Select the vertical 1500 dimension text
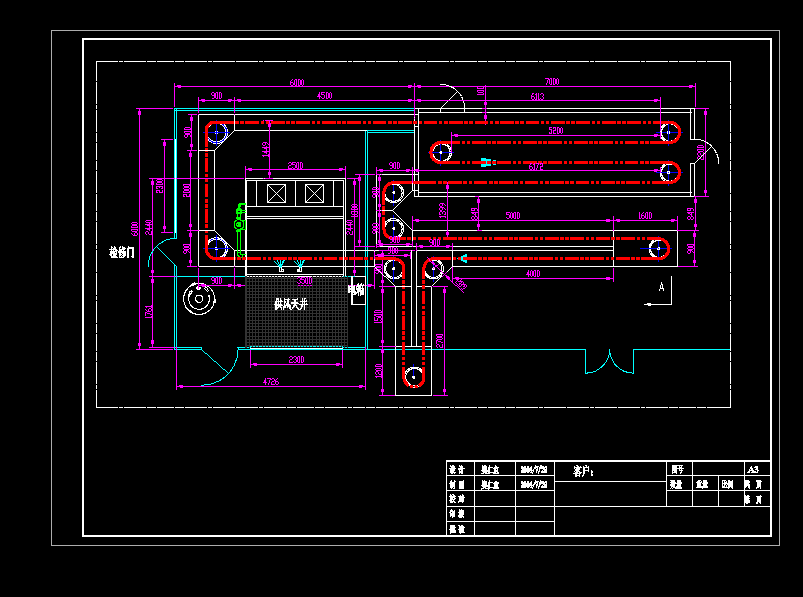 coord(378,316)
